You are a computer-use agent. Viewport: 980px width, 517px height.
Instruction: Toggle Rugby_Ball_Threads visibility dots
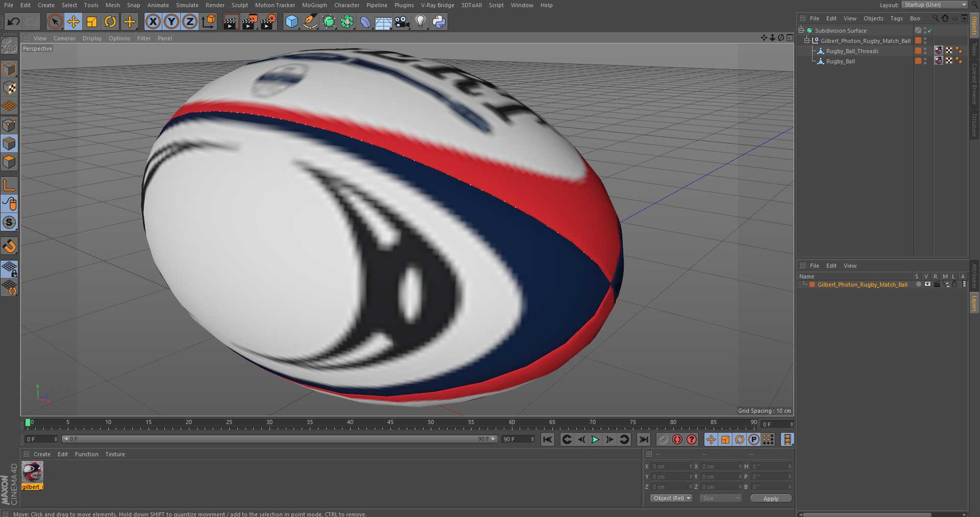[925, 51]
